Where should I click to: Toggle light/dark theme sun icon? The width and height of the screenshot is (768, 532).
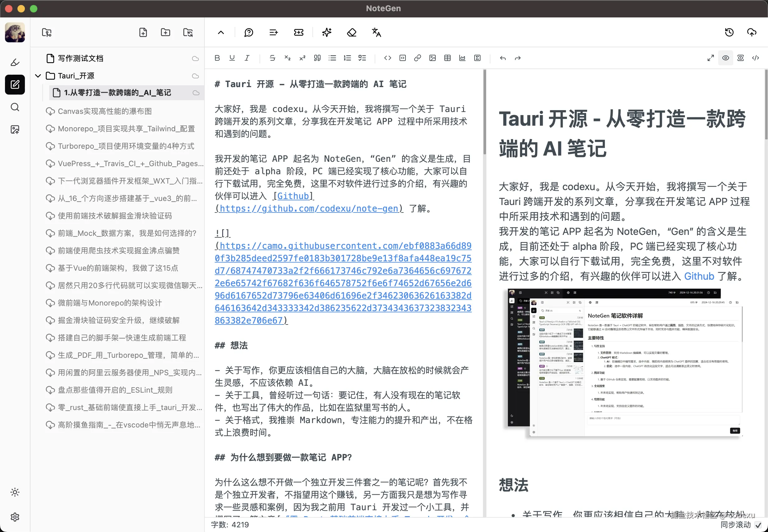(15, 492)
